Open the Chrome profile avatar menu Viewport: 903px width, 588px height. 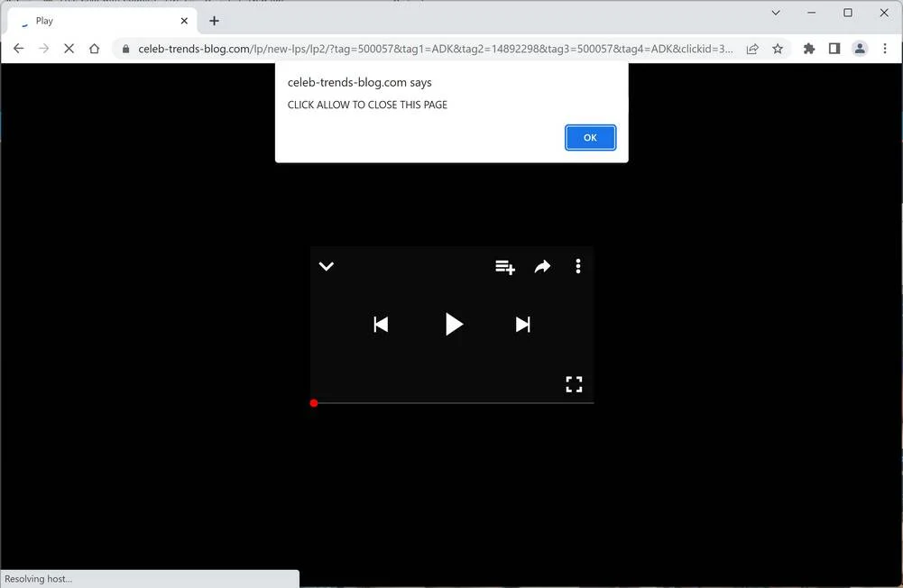tap(860, 49)
